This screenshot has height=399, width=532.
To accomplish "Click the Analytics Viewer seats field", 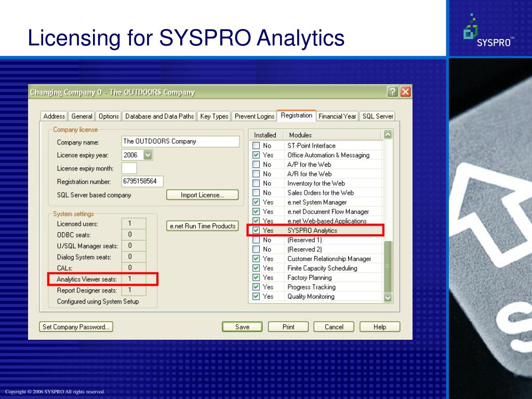I will pos(134,279).
